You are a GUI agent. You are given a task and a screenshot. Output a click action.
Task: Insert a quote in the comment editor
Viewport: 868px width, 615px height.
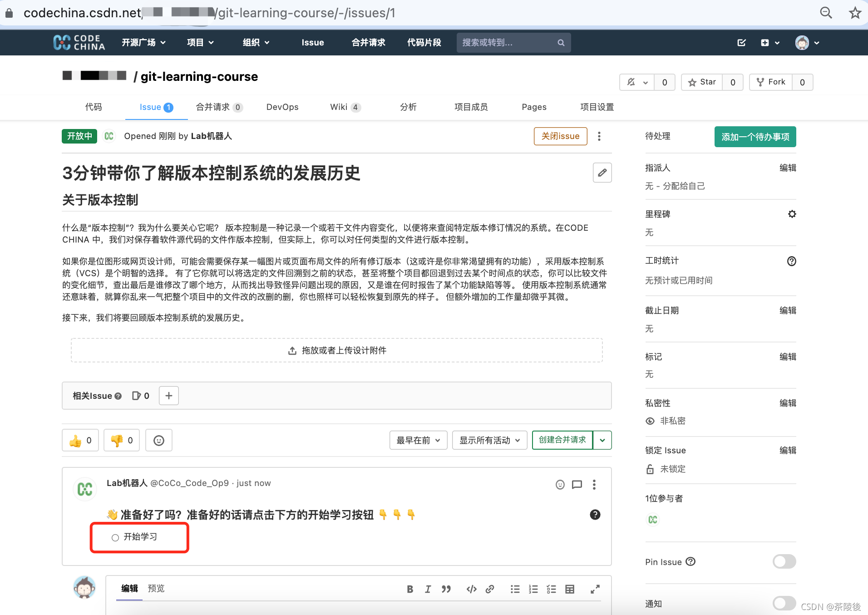click(x=446, y=589)
